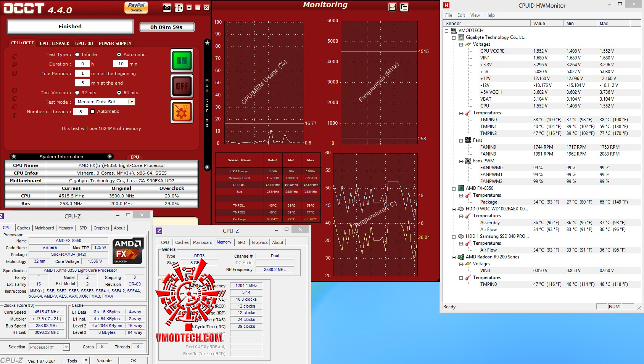Start the test with the green ON button

click(182, 61)
